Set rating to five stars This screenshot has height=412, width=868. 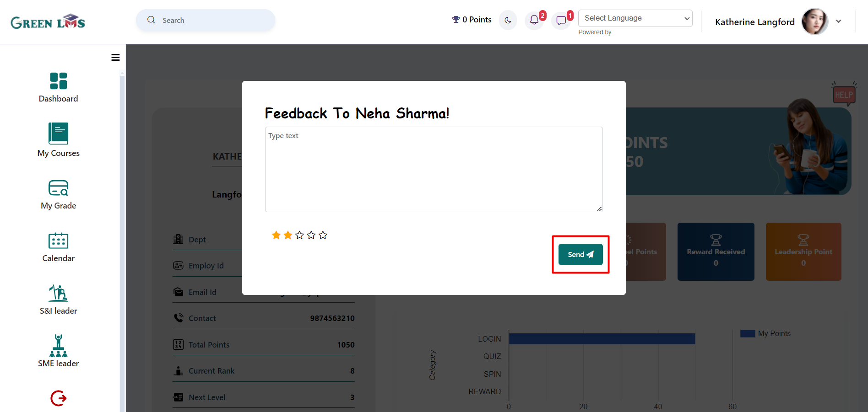click(323, 235)
